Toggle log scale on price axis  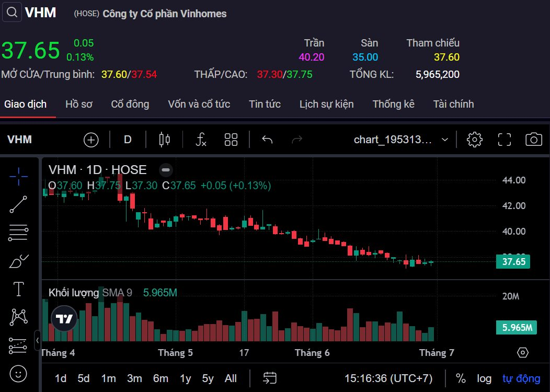(484, 378)
